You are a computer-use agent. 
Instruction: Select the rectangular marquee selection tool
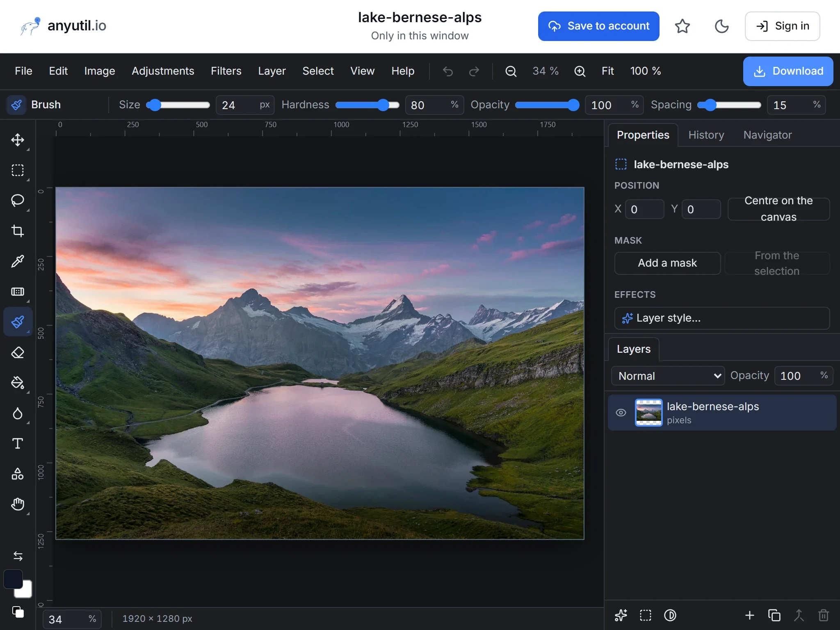(18, 170)
